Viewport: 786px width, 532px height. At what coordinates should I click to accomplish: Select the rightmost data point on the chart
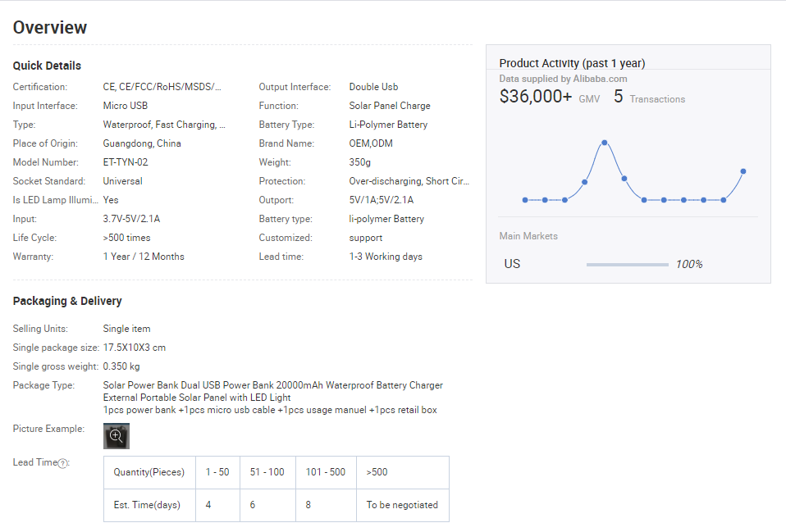pyautogui.click(x=743, y=171)
